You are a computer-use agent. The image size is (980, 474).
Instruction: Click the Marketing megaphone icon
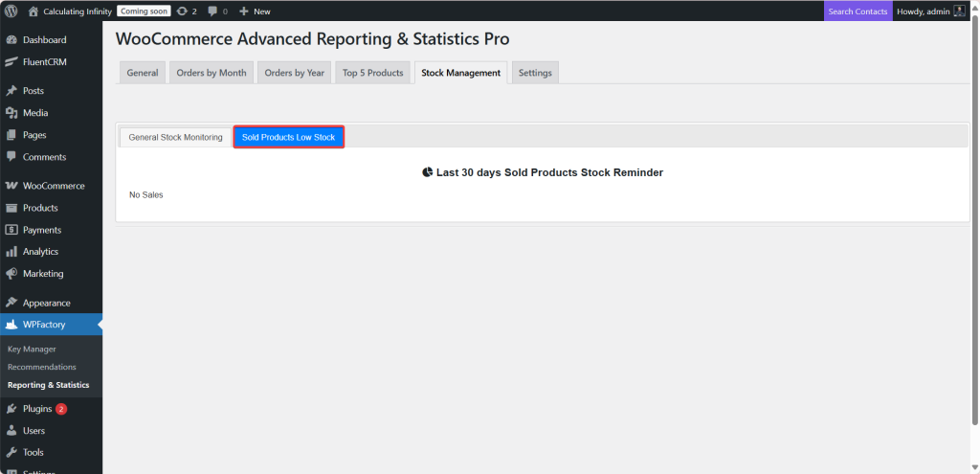[11, 273]
